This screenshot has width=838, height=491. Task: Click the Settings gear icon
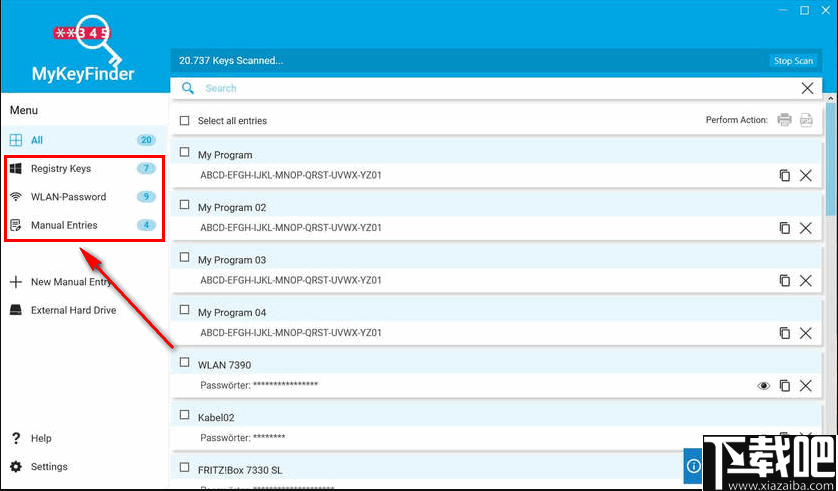click(16, 466)
